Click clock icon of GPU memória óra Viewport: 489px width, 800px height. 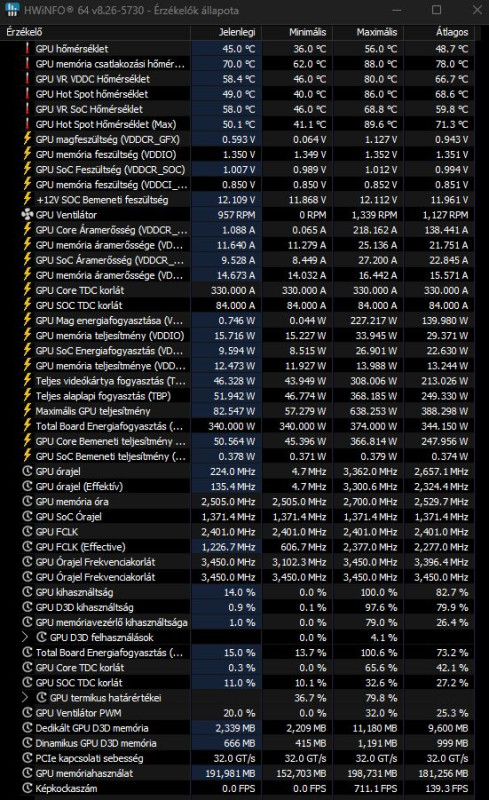[28, 502]
